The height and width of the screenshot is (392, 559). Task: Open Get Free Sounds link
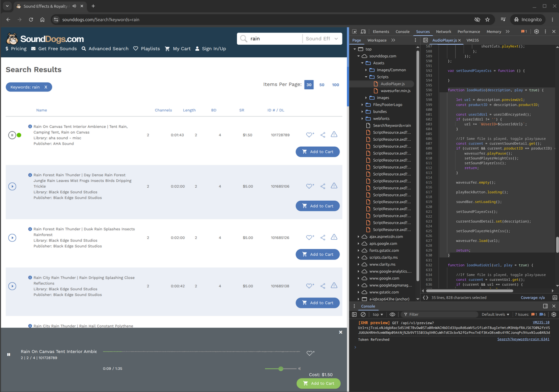tap(54, 49)
